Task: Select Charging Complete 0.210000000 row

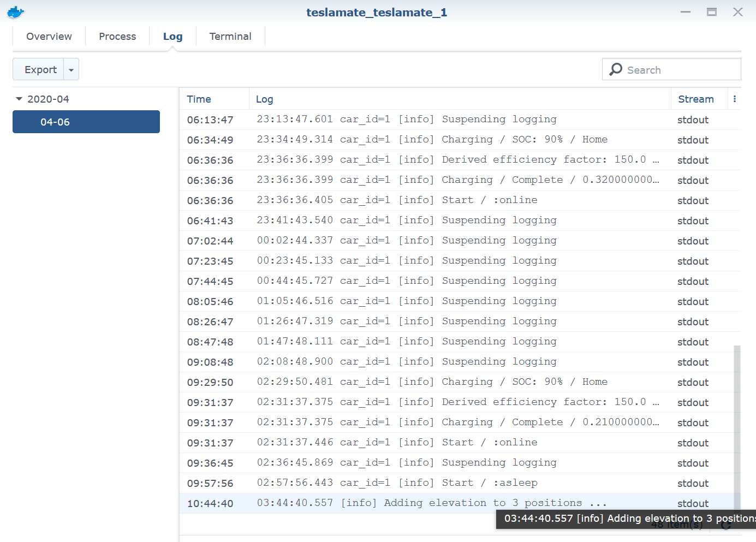Action: coord(460,422)
